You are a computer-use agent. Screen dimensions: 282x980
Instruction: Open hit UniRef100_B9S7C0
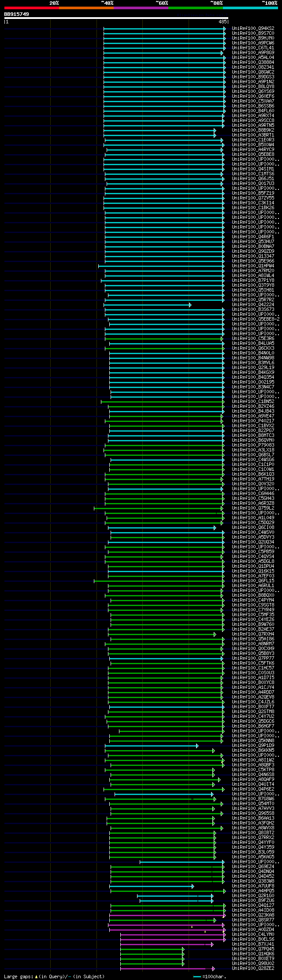coord(253,33)
